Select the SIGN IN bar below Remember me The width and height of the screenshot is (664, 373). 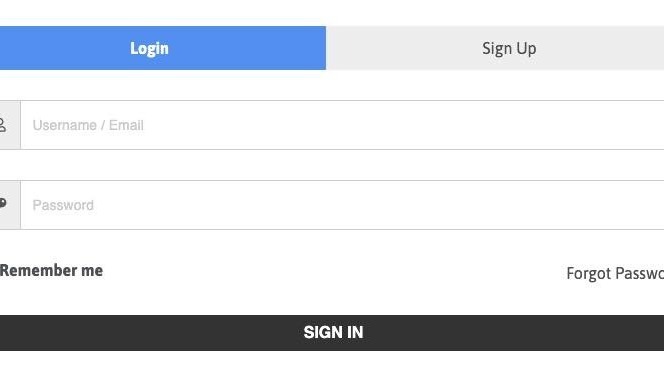[x=332, y=333]
